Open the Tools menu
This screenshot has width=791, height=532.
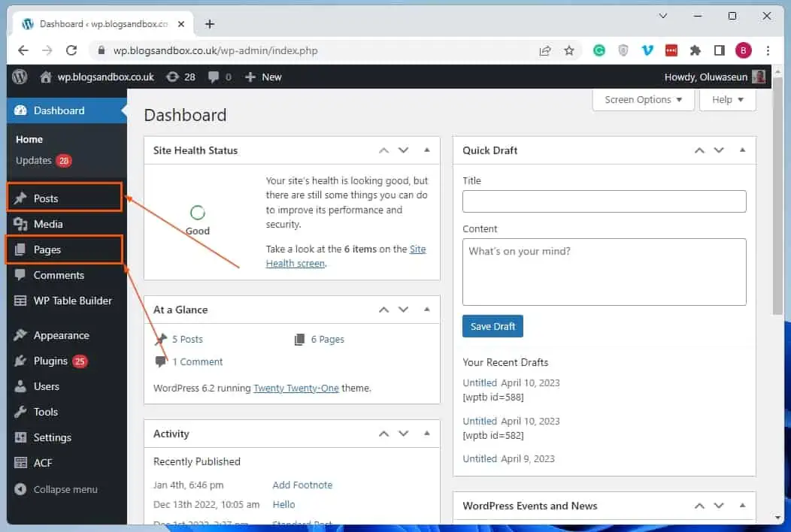click(x=67, y=412)
